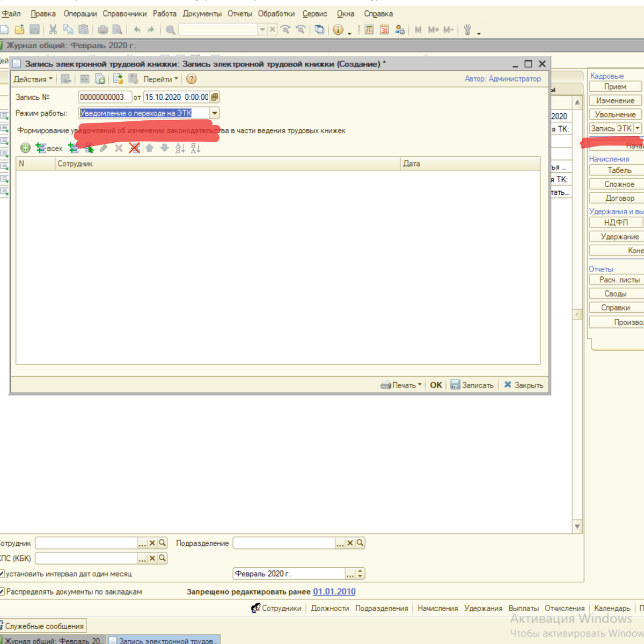Image resolution: width=644 pixels, height=644 pixels.
Task: Click the New document toolbar icon
Action: pos(4,30)
